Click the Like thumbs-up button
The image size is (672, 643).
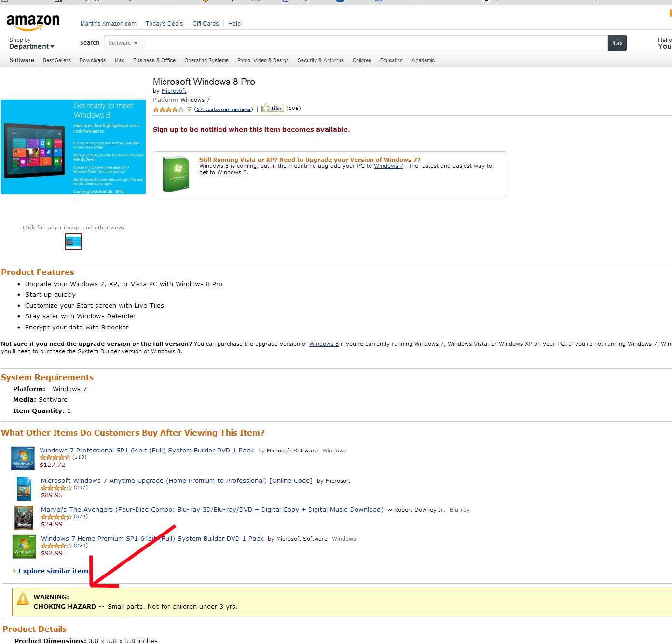click(273, 108)
